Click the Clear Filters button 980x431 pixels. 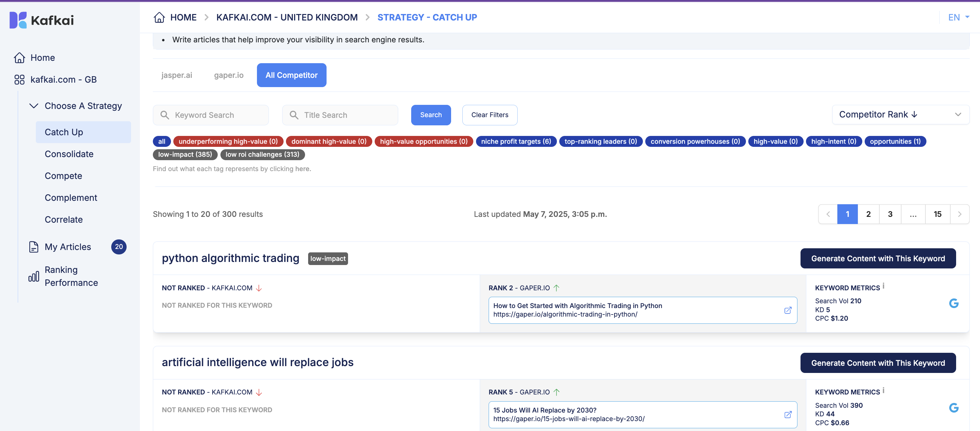point(490,115)
